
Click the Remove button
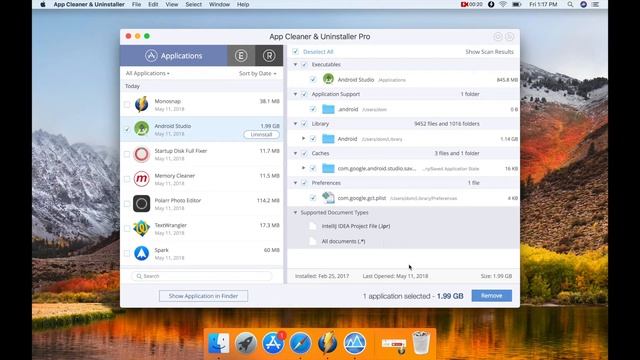[x=491, y=296]
